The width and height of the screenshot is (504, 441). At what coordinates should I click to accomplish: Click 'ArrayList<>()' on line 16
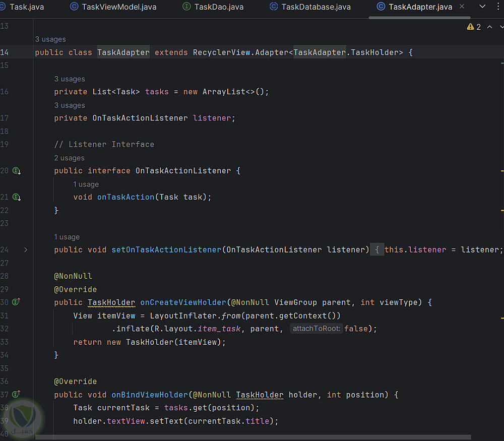(233, 92)
